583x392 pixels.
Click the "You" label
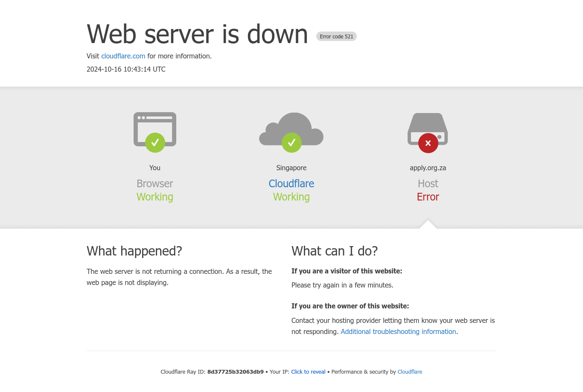click(155, 168)
